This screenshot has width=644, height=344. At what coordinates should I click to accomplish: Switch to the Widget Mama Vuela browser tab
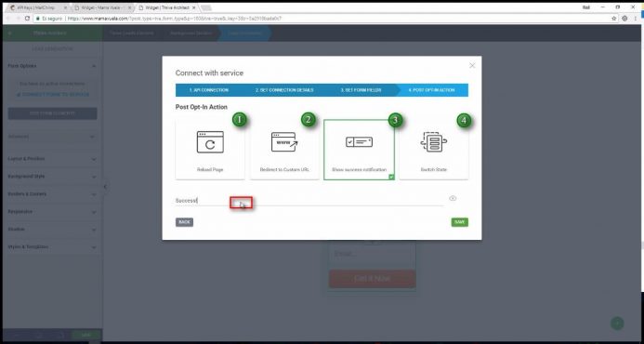tap(102, 7)
